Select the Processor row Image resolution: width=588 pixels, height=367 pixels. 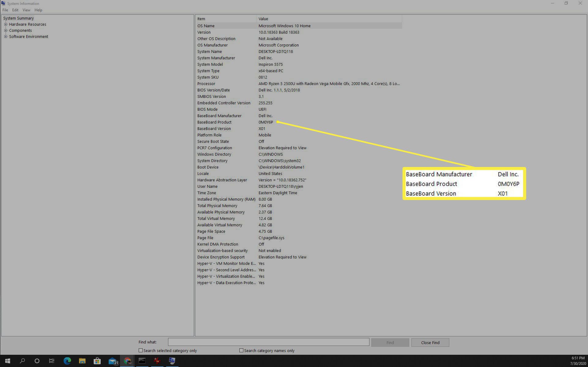(299, 83)
